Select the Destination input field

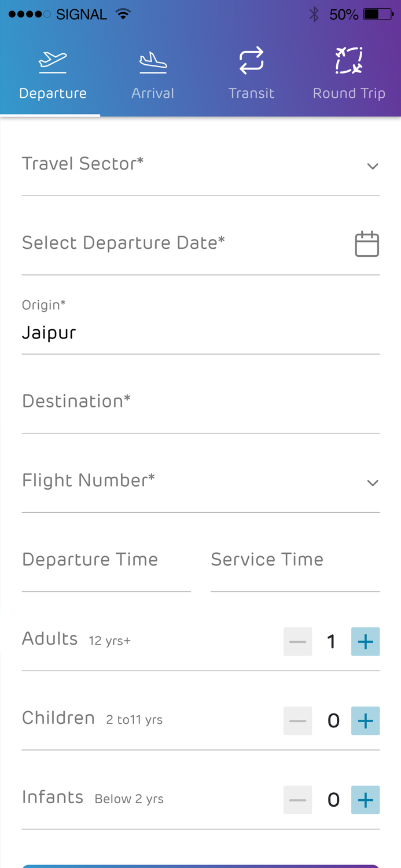pos(200,402)
